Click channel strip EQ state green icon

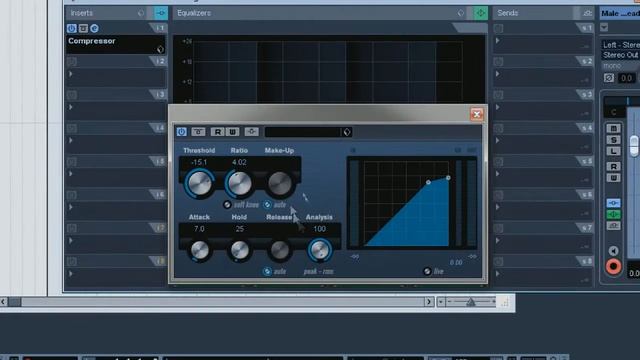point(613,214)
